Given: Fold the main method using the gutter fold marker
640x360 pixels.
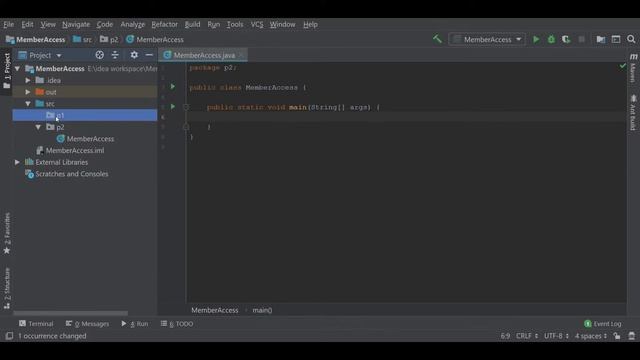Looking at the screenshot, I should (x=186, y=107).
